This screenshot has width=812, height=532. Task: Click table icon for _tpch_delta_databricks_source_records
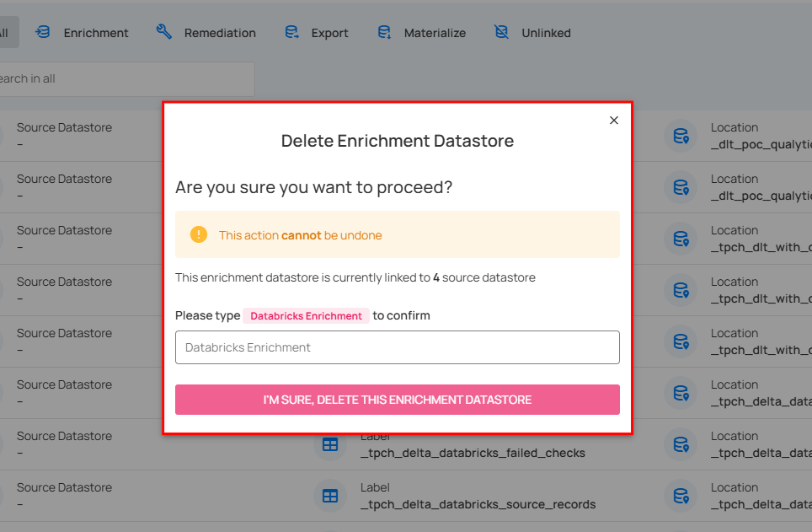(x=330, y=496)
